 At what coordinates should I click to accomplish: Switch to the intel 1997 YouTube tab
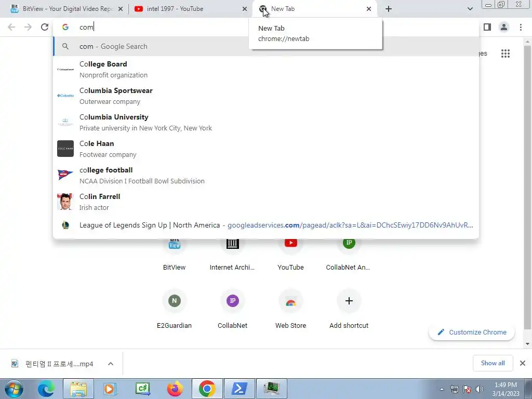pyautogui.click(x=190, y=9)
